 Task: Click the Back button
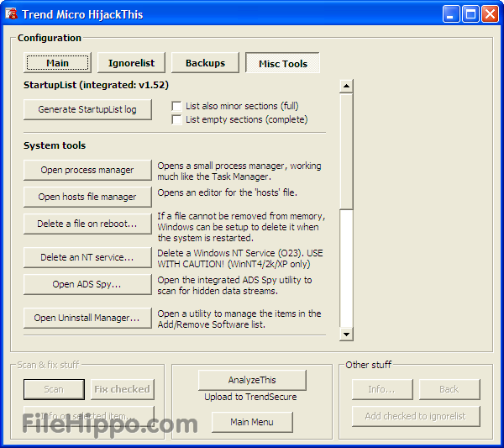click(449, 389)
